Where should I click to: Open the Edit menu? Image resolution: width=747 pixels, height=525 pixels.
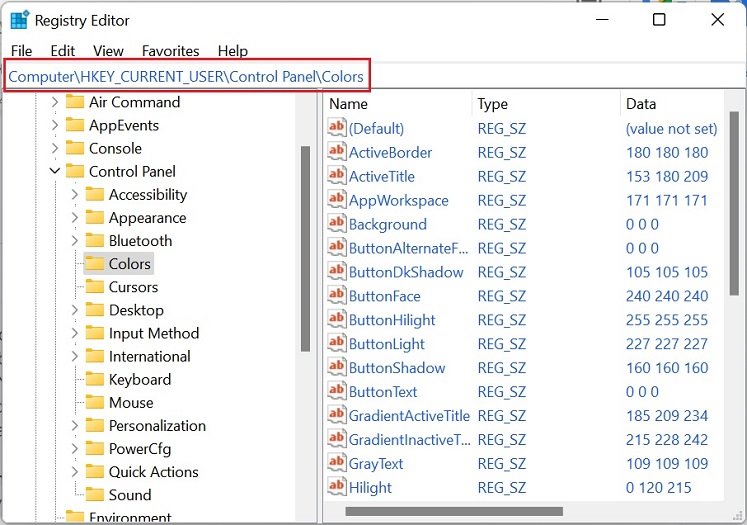coord(63,51)
